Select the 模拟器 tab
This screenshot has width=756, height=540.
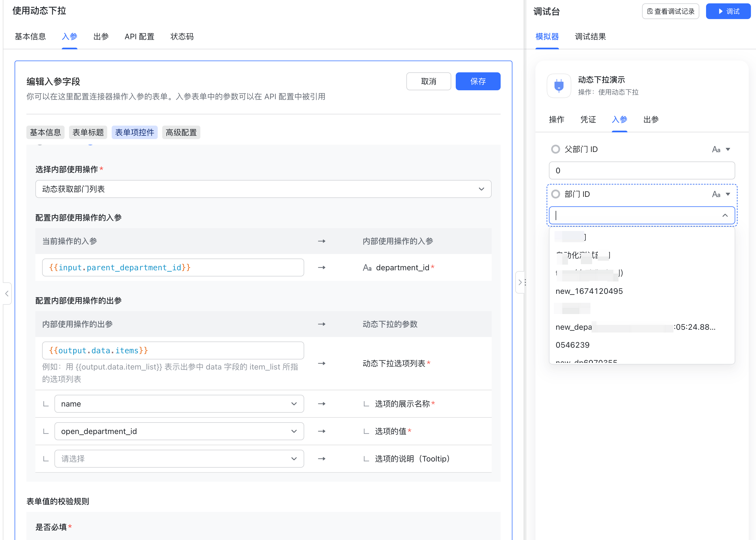547,36
